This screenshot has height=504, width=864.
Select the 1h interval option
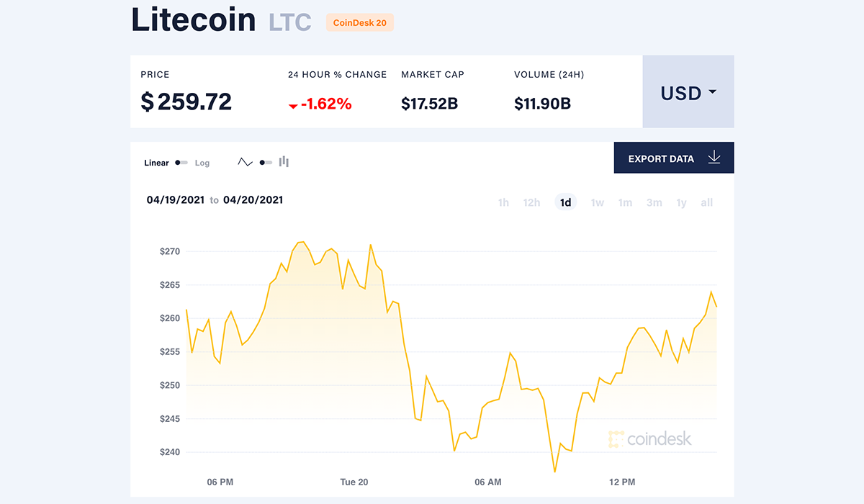(x=503, y=202)
